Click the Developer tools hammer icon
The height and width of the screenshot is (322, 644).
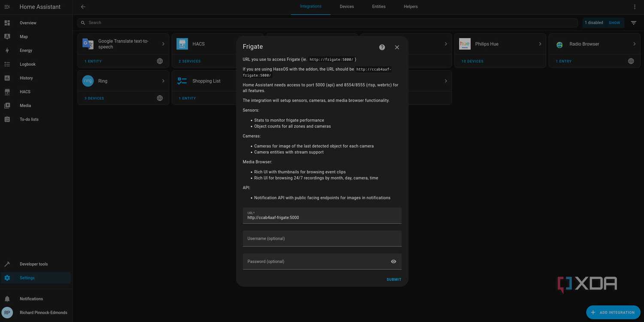[x=7, y=264]
